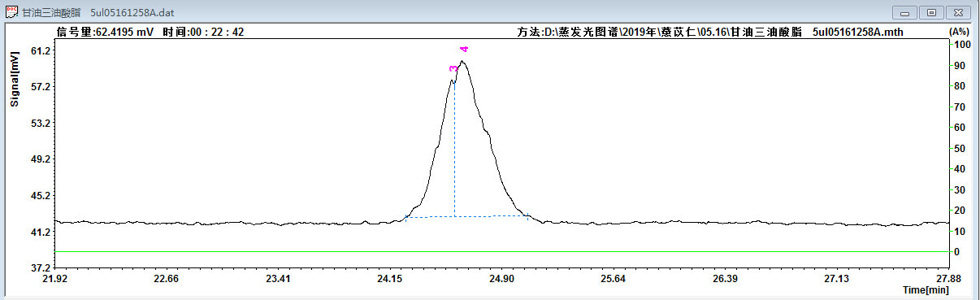
Task: Click the 时间:00 : 22 : 42 readout
Action: (203, 33)
